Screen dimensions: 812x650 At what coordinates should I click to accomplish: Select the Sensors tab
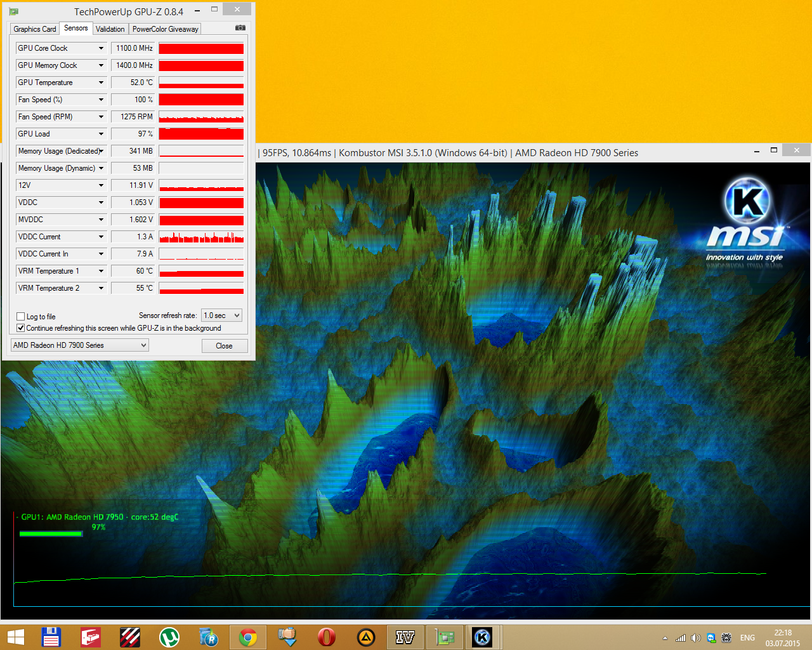(76, 28)
